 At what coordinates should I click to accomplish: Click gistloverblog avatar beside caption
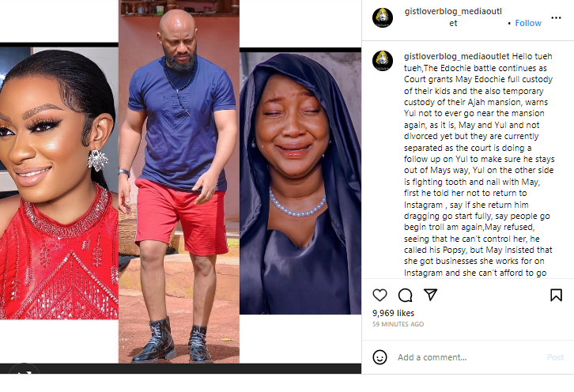[383, 61]
